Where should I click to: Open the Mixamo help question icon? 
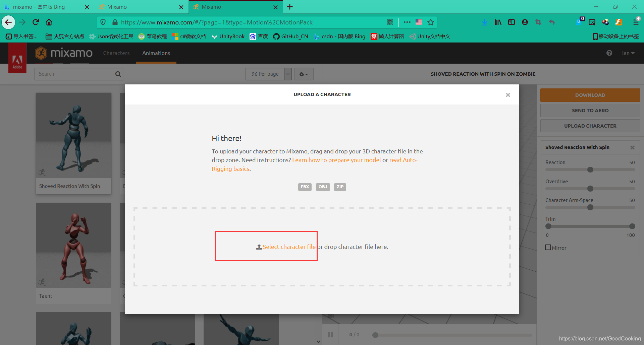point(609,53)
